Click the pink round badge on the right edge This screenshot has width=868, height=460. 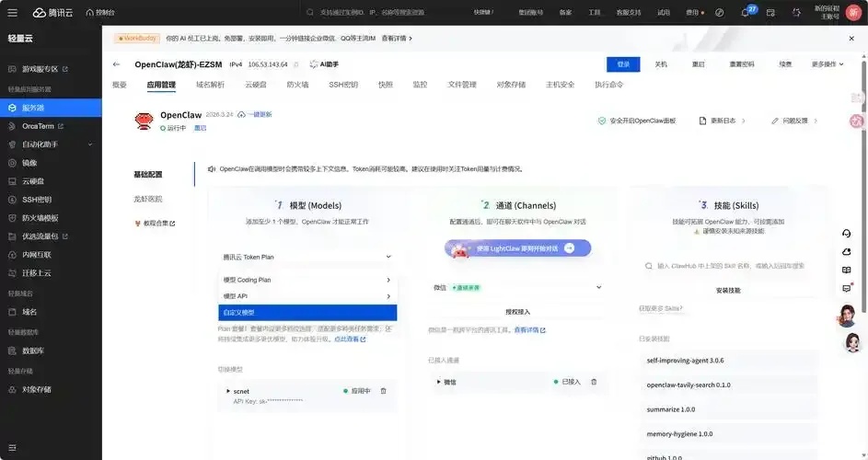[856, 121]
